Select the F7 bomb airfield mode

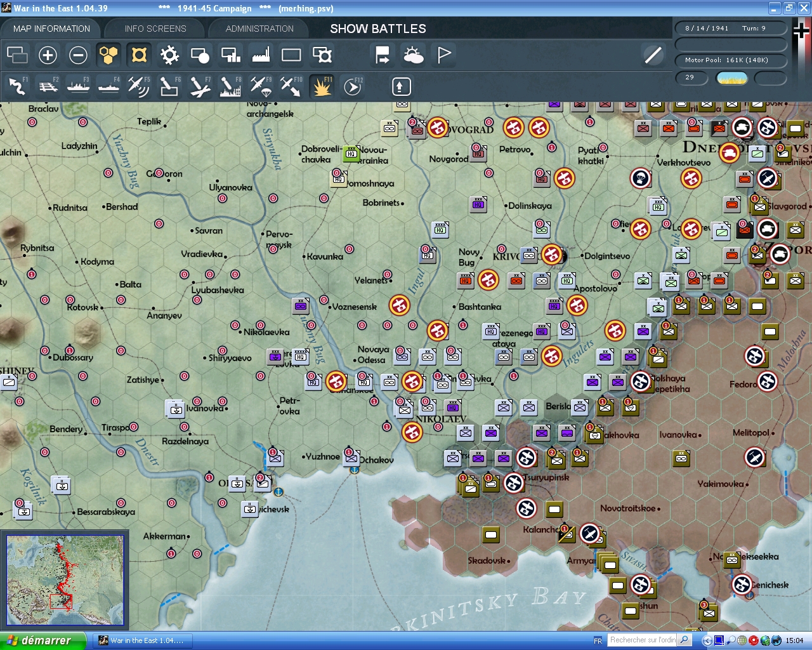pos(200,86)
